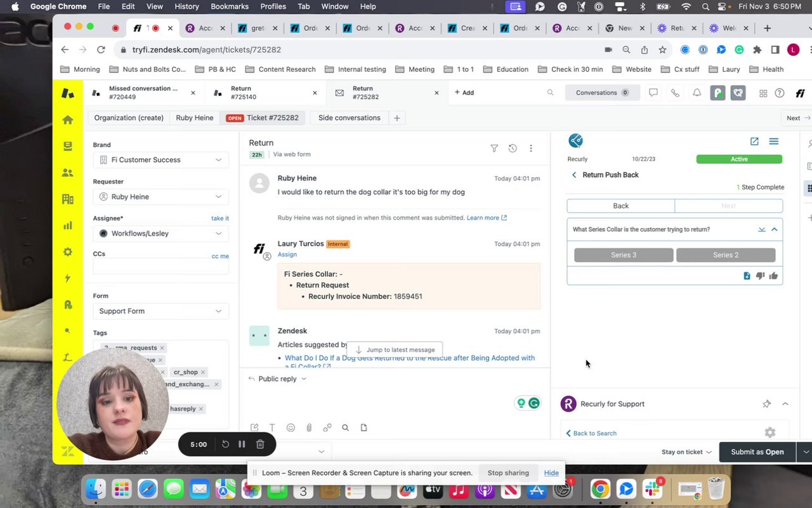This screenshot has width=812, height=508.
Task: Choose Series 2 collar
Action: 726,255
